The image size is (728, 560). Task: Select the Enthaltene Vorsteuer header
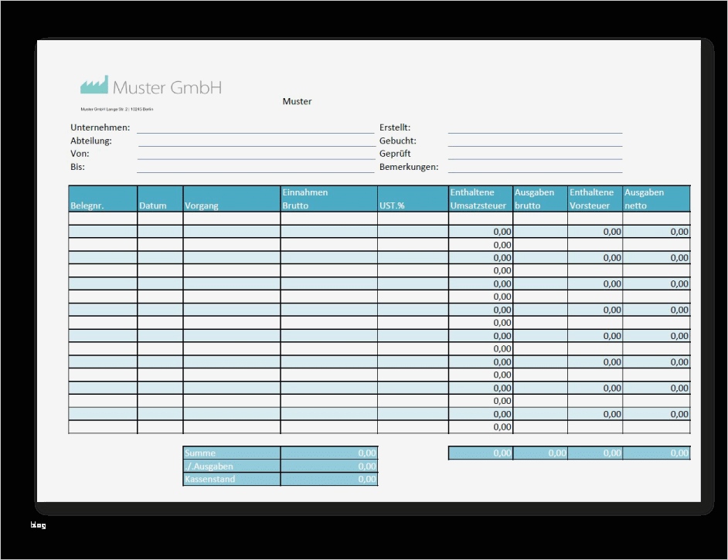coord(594,199)
